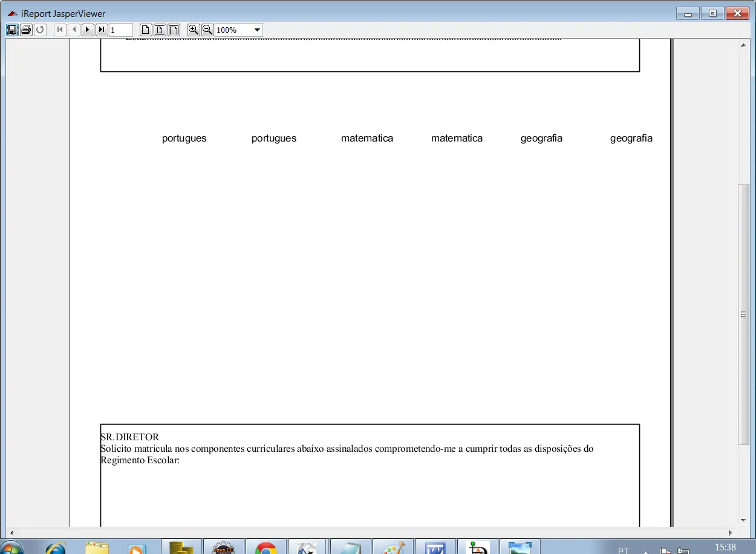Go to the next page

(88, 30)
